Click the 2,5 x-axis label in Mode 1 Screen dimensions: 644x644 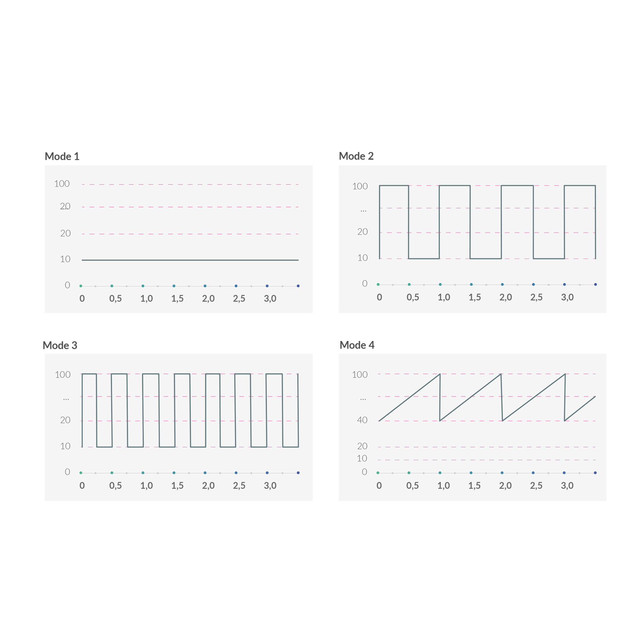pyautogui.click(x=239, y=299)
